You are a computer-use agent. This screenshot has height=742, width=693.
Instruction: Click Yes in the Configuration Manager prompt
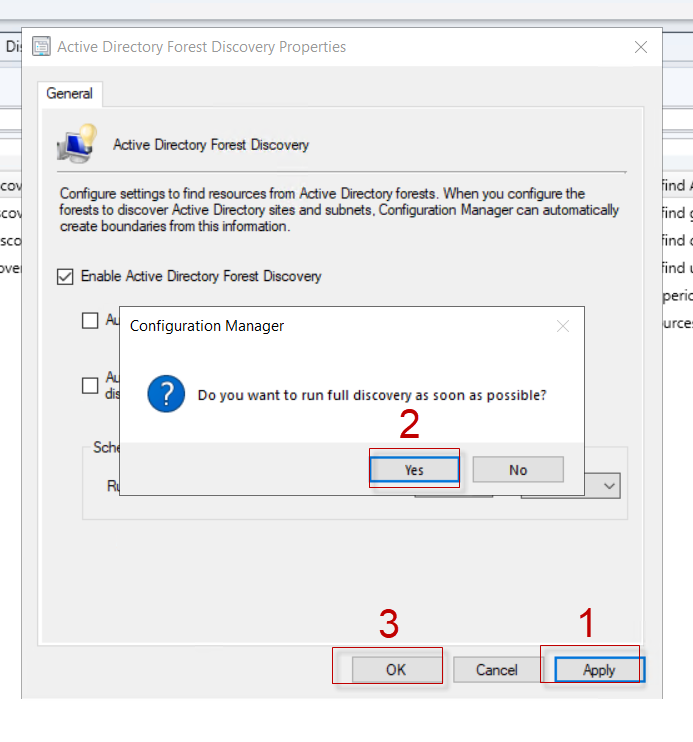(414, 469)
